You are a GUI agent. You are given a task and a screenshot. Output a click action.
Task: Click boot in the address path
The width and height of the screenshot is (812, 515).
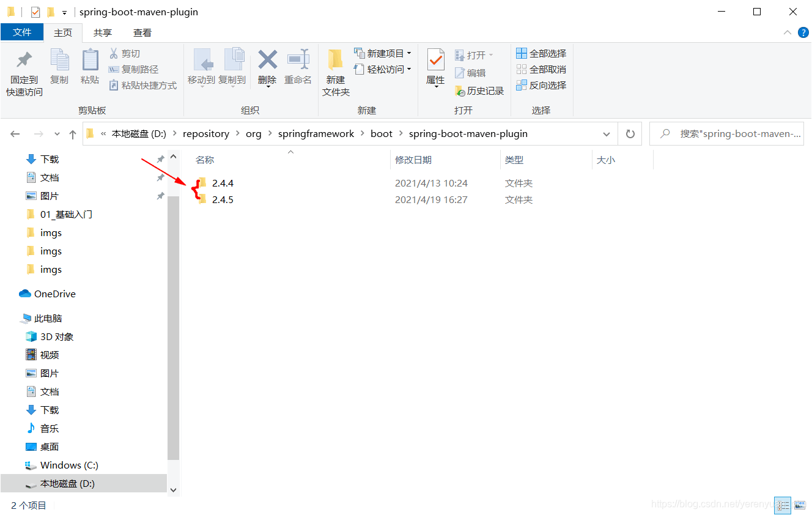(382, 134)
